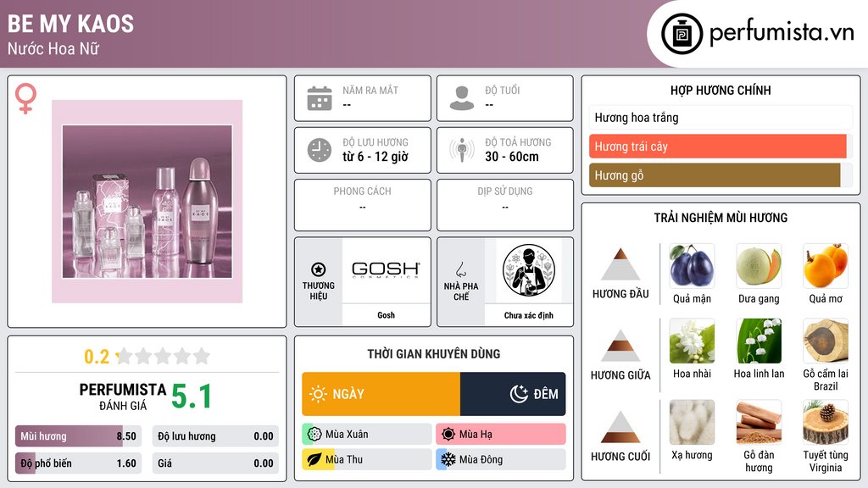Click the flower icon beside Mùa Xuân
The width and height of the screenshot is (868, 488).
[x=314, y=434]
